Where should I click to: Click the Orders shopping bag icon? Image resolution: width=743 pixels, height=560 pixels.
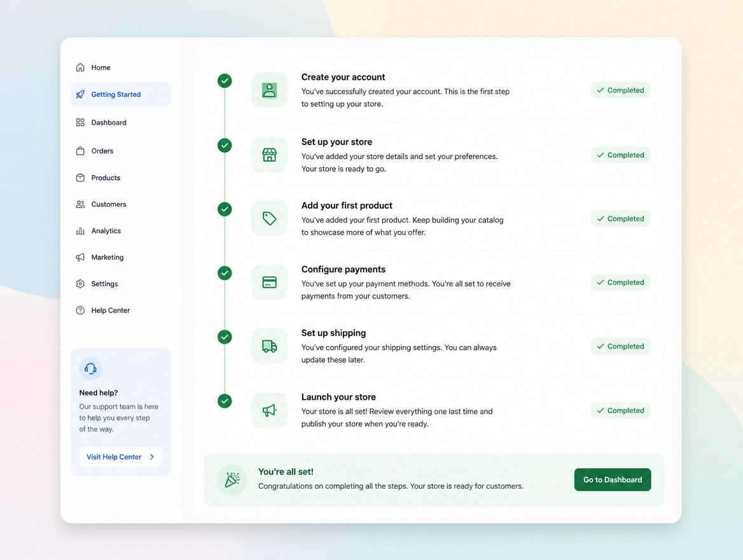[x=80, y=151]
